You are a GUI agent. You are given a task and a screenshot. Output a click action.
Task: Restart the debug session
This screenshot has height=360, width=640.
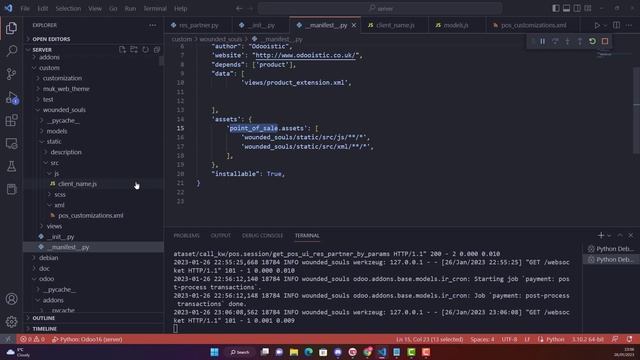[592, 41]
